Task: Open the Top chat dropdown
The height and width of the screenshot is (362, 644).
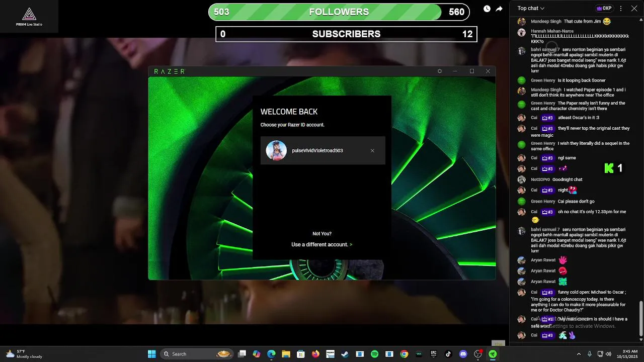Action: point(531,9)
